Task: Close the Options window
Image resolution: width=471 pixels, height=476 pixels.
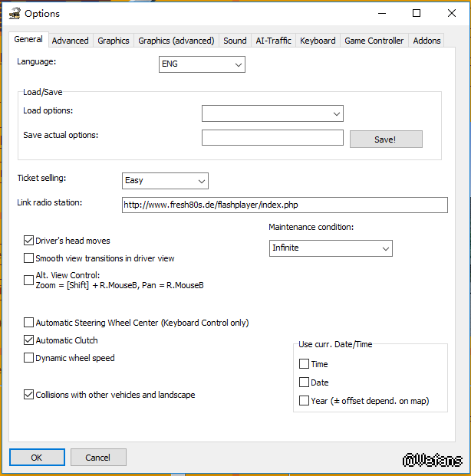Action: pyautogui.click(x=452, y=13)
